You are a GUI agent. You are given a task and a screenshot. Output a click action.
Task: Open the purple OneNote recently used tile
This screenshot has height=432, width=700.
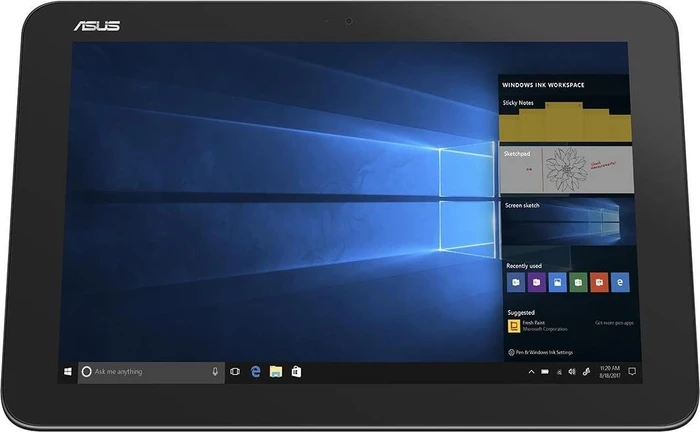(x=537, y=282)
